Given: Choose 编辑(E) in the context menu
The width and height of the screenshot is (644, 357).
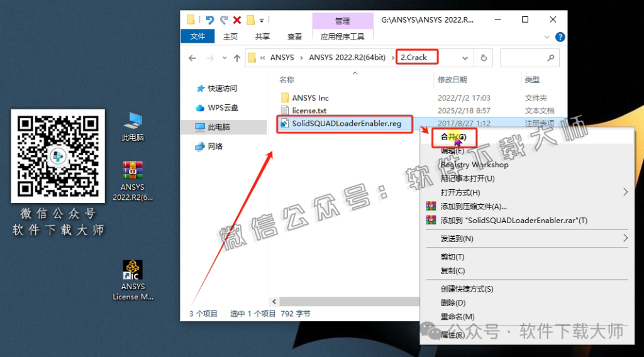Looking at the screenshot, I should pyautogui.click(x=453, y=151).
